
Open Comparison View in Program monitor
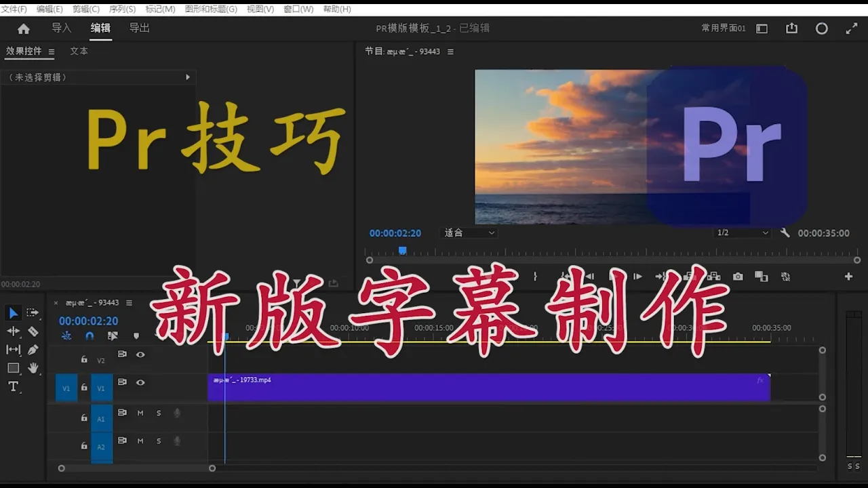point(762,277)
